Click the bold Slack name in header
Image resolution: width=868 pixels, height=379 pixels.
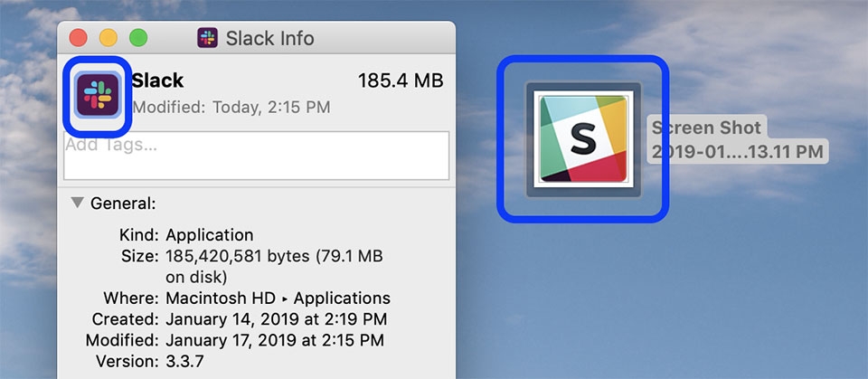(158, 81)
